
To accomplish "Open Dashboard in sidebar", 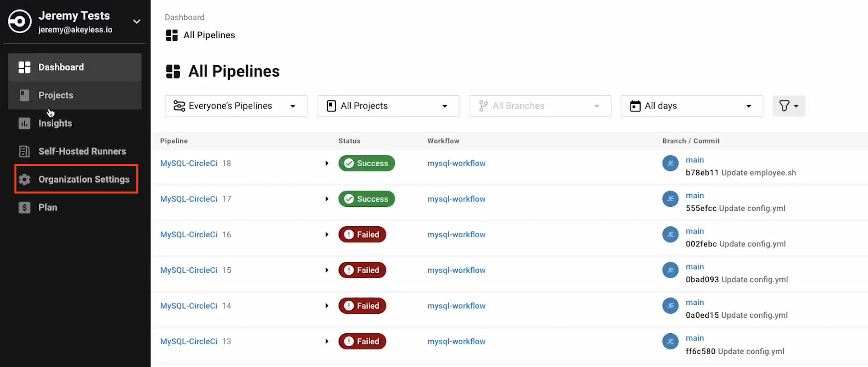I will pyautogui.click(x=75, y=67).
